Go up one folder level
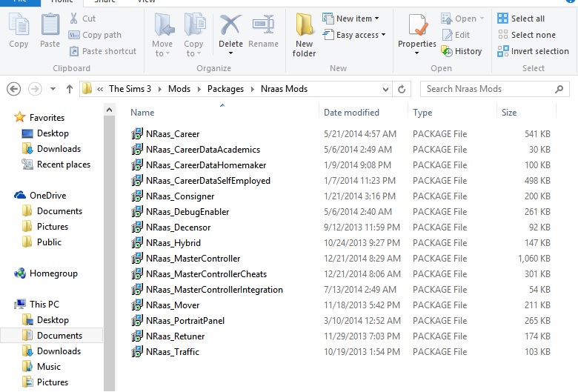The width and height of the screenshot is (578, 392). point(70,89)
